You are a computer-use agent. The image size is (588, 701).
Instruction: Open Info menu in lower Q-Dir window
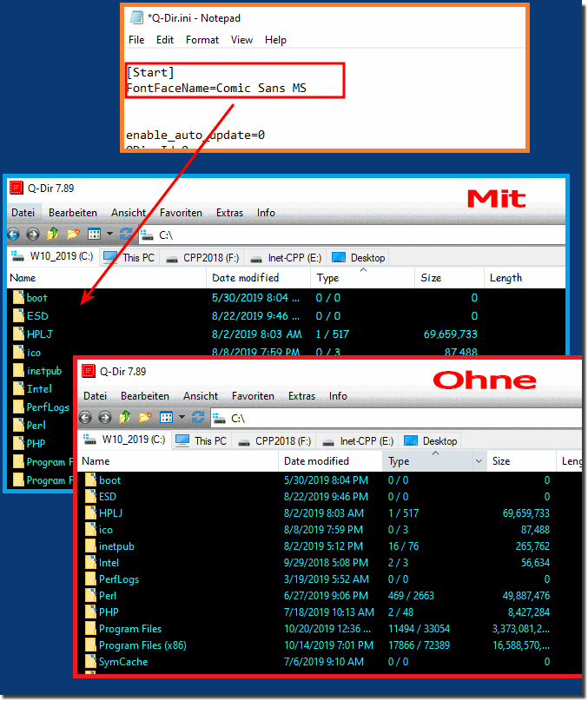(338, 396)
